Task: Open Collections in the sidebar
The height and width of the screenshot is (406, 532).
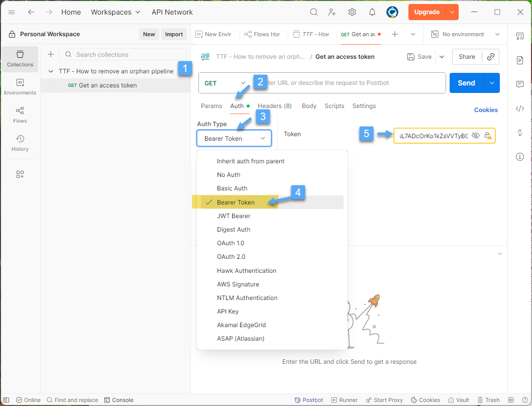Action: click(20, 59)
